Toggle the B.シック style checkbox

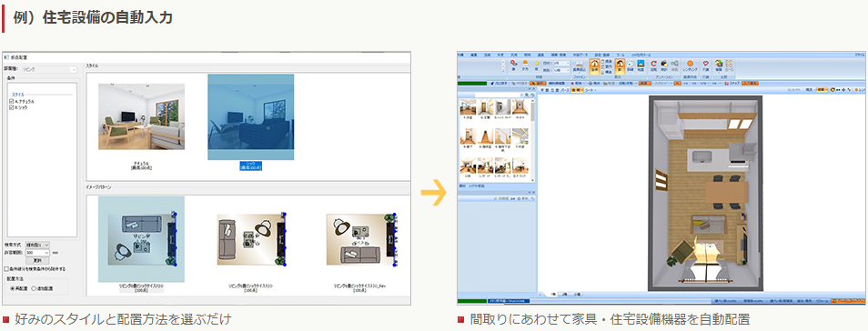pyautogui.click(x=12, y=107)
